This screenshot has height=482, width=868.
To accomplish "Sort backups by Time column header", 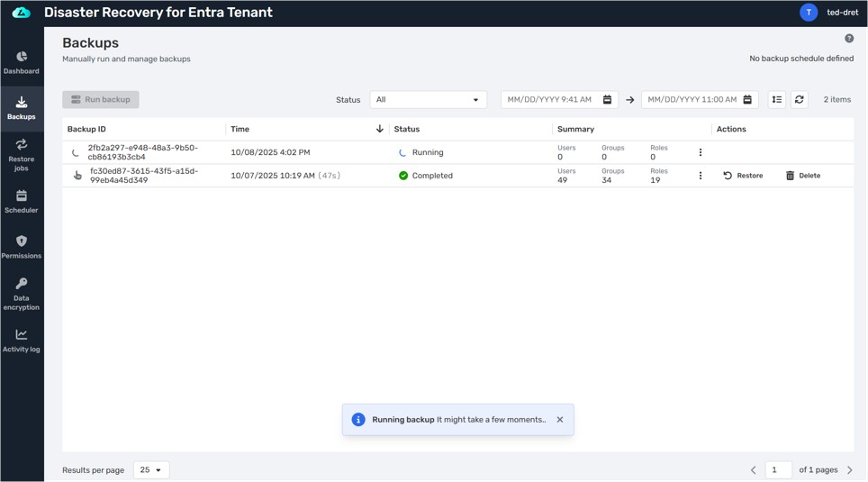I will (240, 129).
